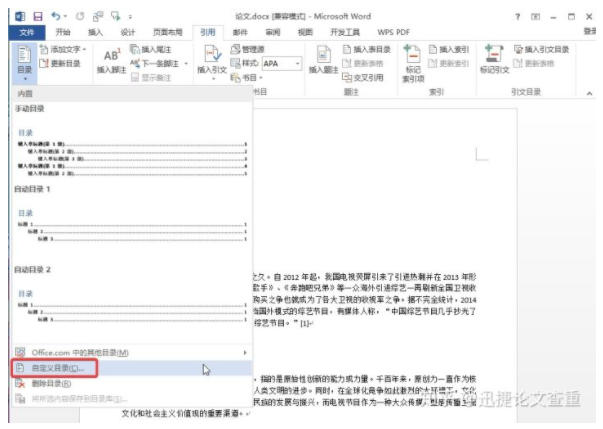The height and width of the screenshot is (429, 603).
Task: Select 删除目录 menu item
Action: [x=132, y=384]
